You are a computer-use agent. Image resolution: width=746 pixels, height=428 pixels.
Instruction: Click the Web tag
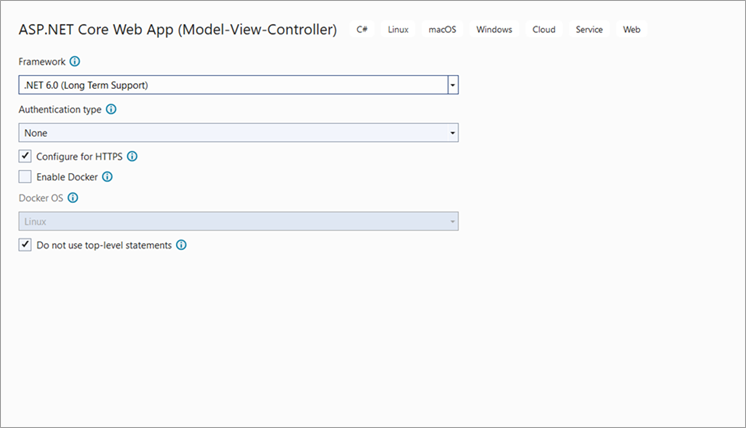point(632,30)
